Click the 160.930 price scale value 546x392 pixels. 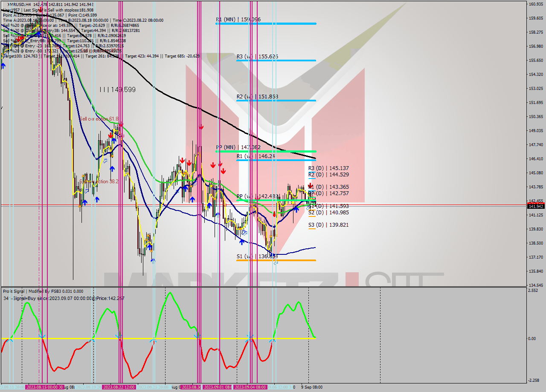(535, 4)
